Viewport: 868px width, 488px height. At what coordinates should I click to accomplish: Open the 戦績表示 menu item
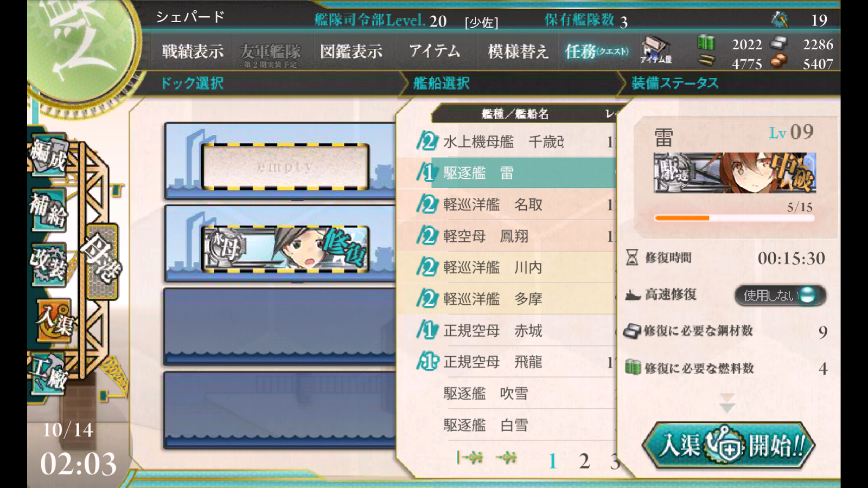point(193,52)
